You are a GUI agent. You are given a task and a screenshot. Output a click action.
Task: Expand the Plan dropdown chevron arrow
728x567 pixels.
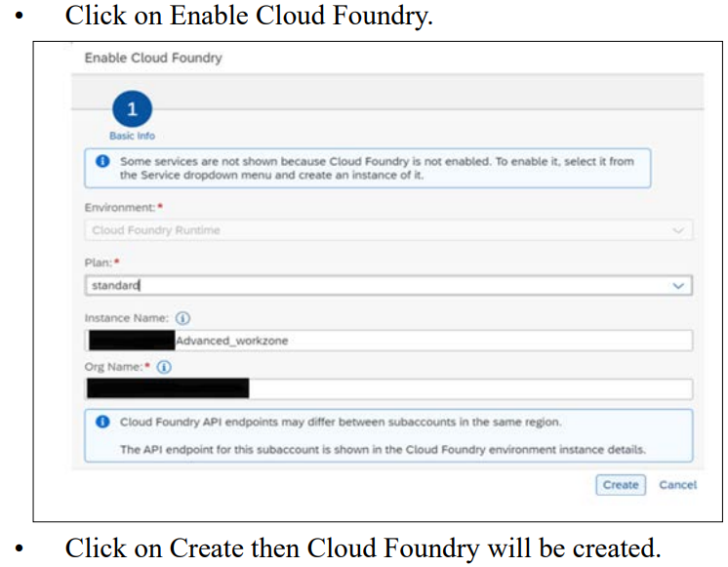(678, 286)
